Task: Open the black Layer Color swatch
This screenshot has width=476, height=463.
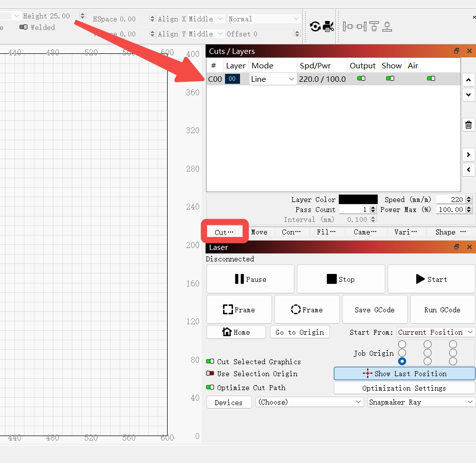Action: pyautogui.click(x=358, y=200)
